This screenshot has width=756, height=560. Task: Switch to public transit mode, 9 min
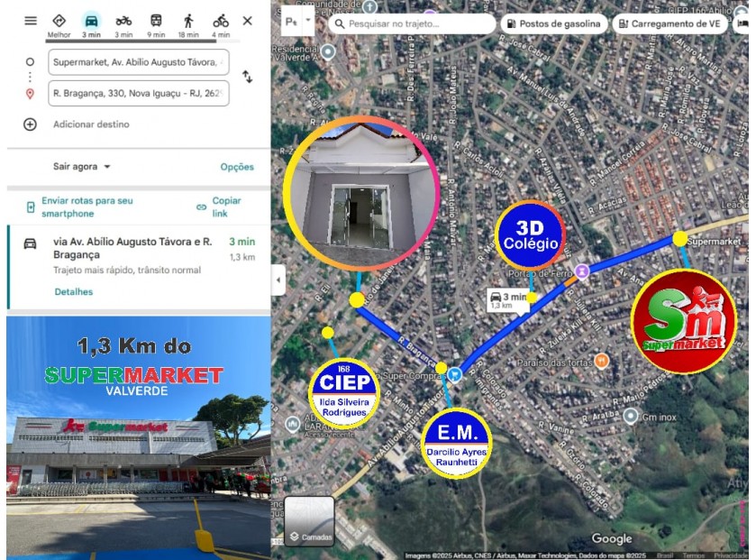(x=156, y=25)
